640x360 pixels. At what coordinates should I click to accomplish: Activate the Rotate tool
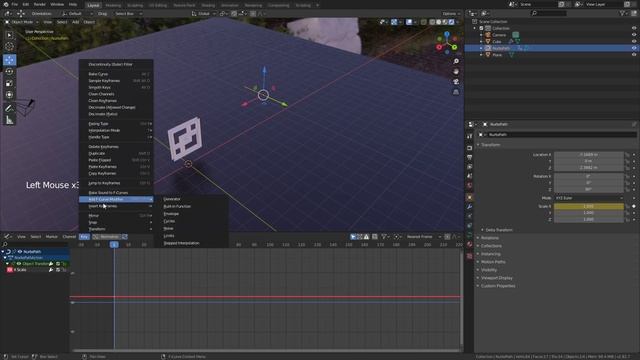pyautogui.click(x=9, y=71)
